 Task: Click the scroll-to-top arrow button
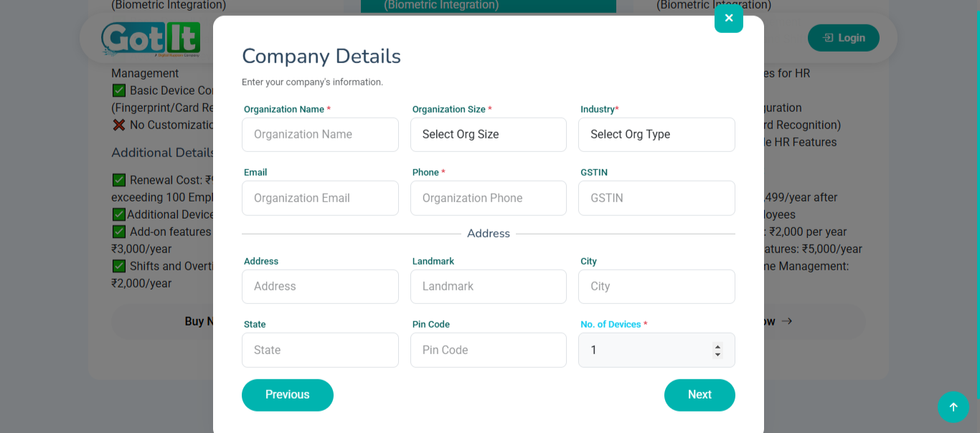click(953, 407)
